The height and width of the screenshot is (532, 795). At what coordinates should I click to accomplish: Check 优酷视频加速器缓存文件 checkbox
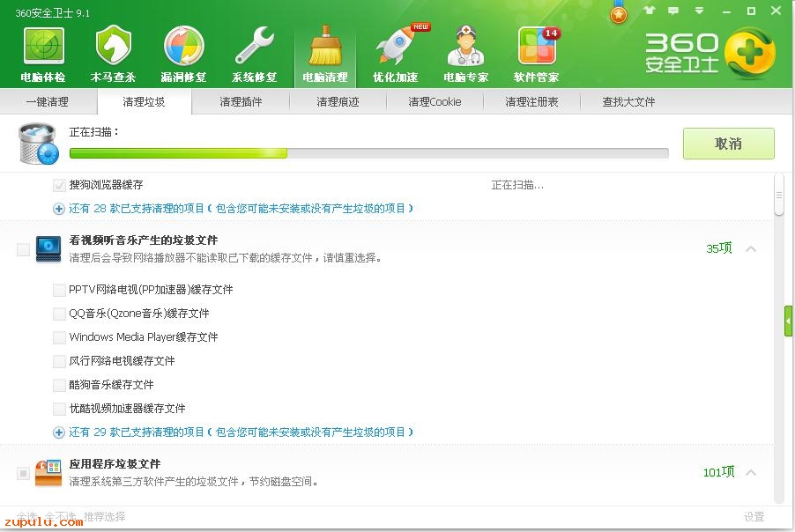(59, 409)
